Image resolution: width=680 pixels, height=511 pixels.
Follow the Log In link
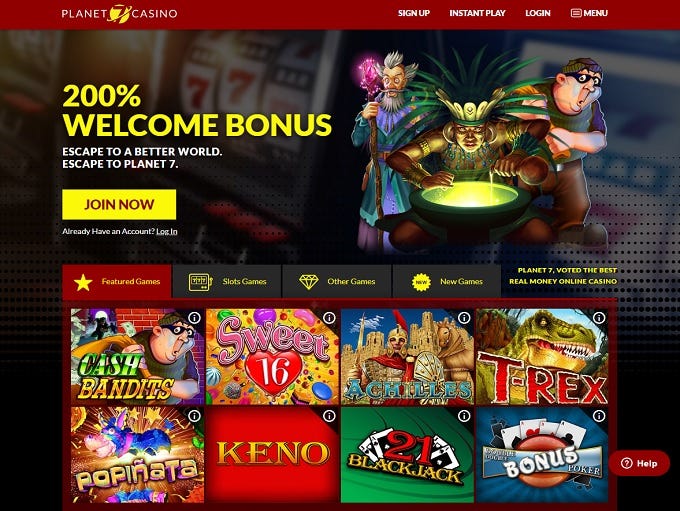167,232
